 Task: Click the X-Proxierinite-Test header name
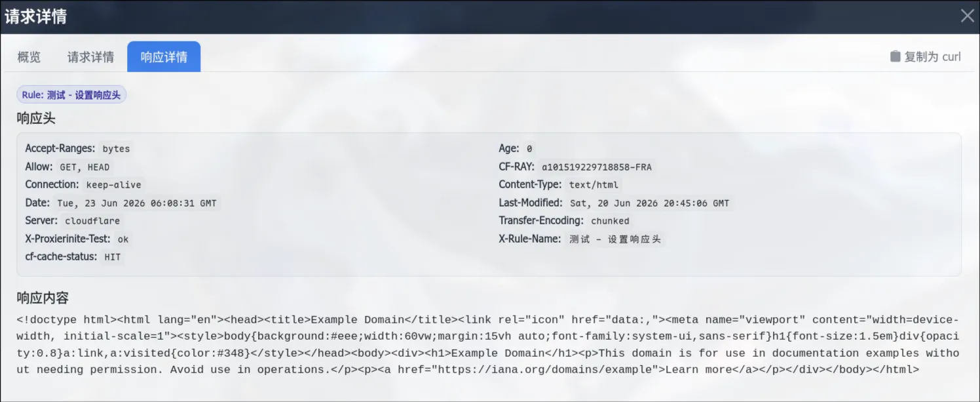[68, 239]
